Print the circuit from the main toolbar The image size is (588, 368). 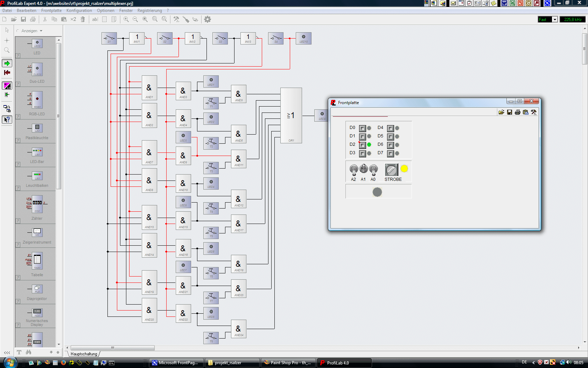pyautogui.click(x=33, y=19)
